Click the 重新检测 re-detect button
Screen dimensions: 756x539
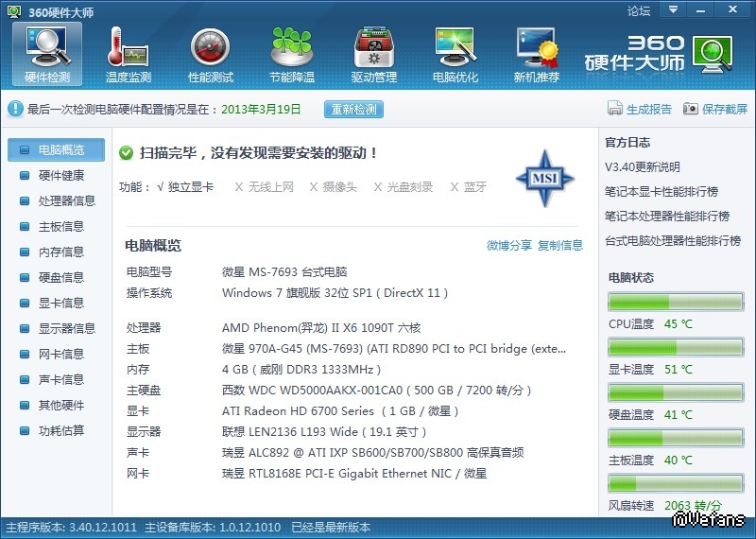tap(354, 110)
